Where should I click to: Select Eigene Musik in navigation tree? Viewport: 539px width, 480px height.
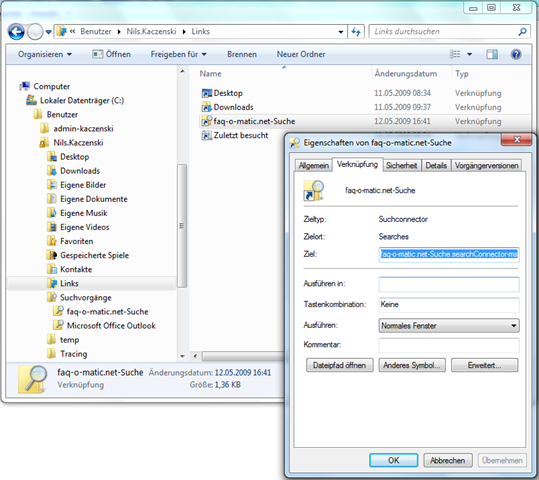(78, 213)
